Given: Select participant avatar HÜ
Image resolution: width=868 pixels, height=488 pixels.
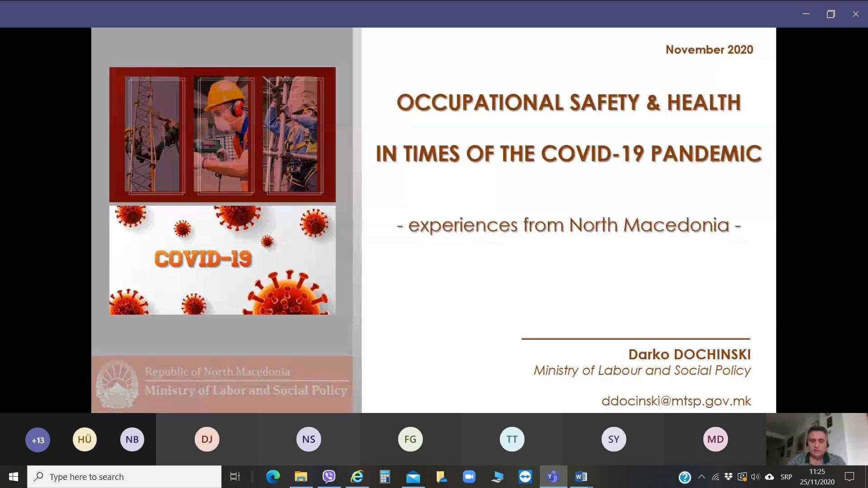Looking at the screenshot, I should tap(85, 439).
